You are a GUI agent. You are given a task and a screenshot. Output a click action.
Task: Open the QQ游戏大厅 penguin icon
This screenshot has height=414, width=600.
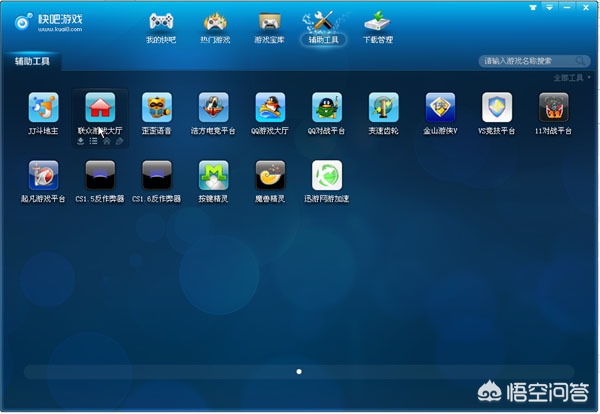point(270,107)
